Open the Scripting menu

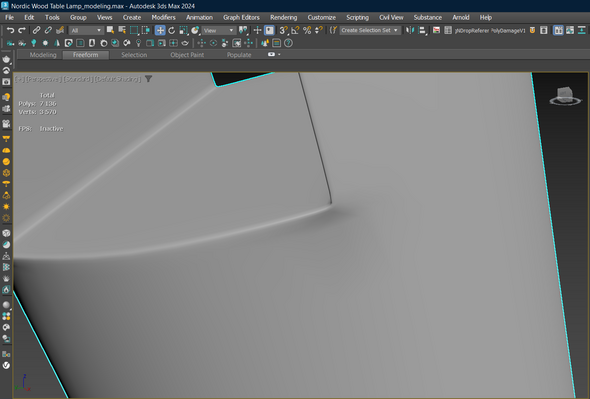[357, 17]
